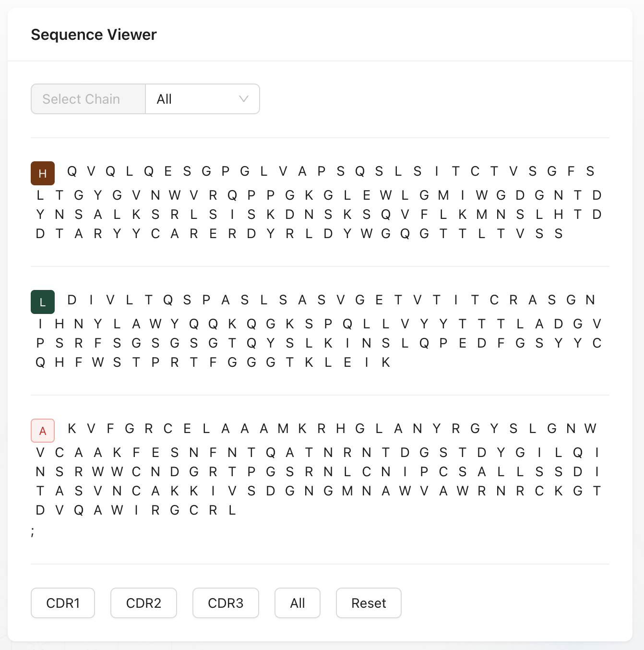
Task: Click the semicolon ending the antigen sequence
Action: pyautogui.click(x=33, y=532)
